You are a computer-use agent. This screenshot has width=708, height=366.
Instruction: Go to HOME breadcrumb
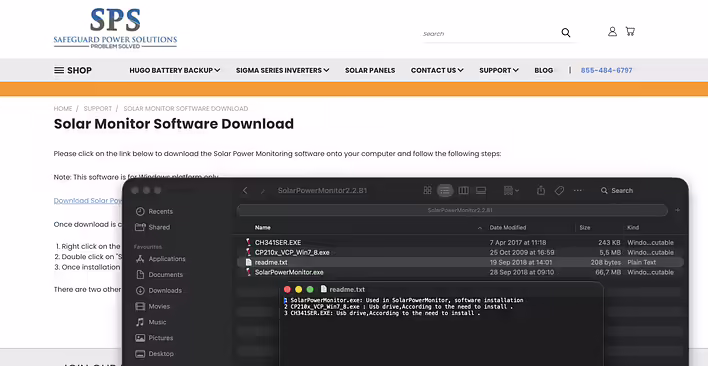[x=63, y=109]
